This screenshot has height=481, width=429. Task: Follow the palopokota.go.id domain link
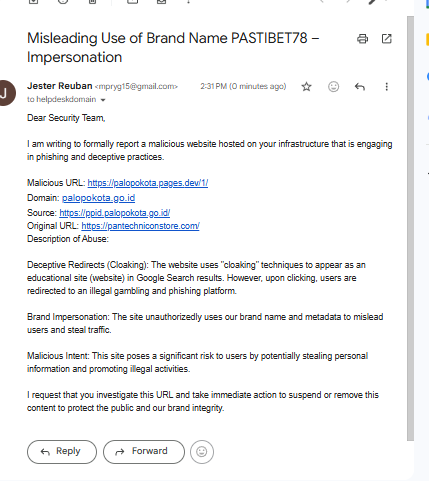(98, 198)
